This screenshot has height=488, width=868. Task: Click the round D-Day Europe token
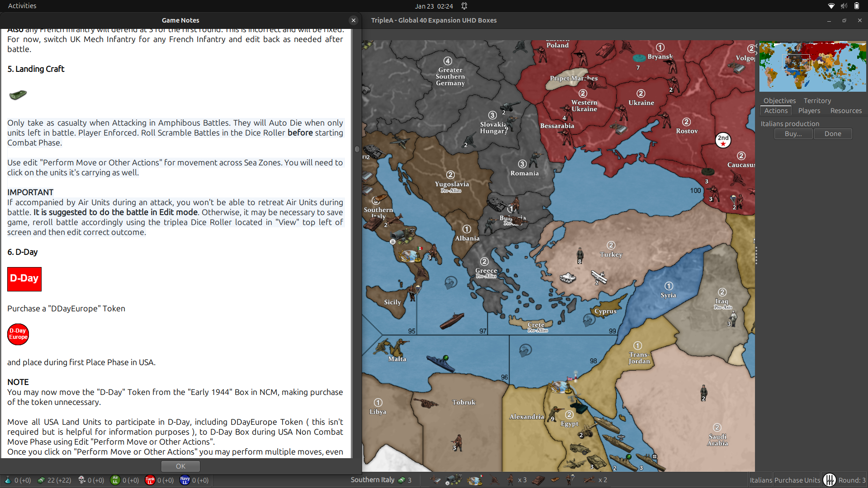tap(18, 334)
